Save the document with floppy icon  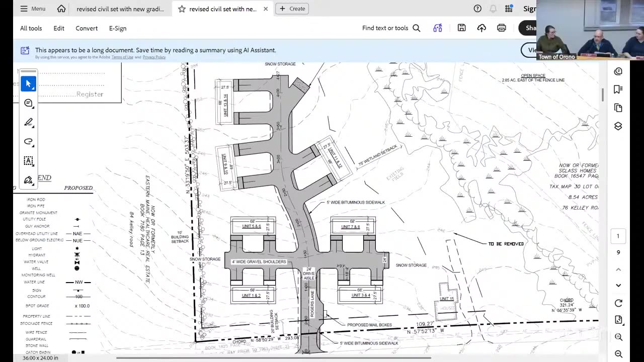(461, 28)
